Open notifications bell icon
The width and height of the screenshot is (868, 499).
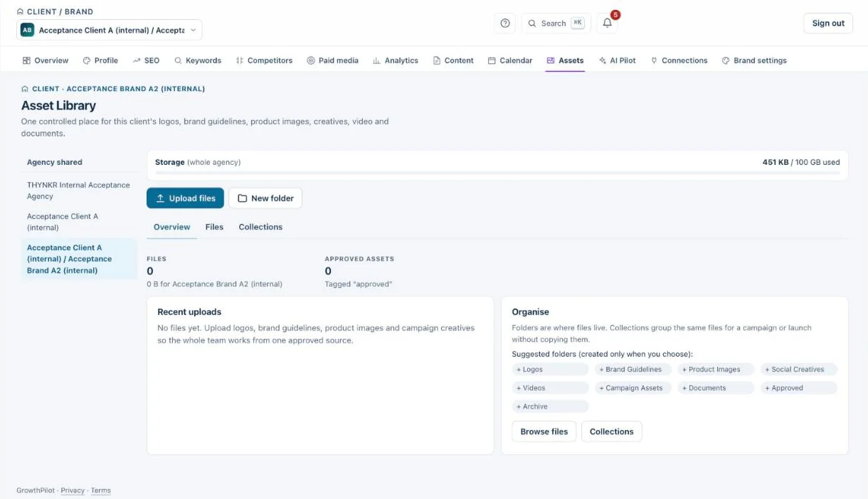tap(608, 23)
